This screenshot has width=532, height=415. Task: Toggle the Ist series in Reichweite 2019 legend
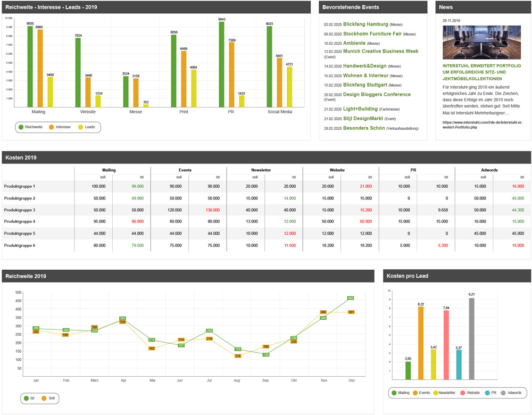click(x=29, y=398)
